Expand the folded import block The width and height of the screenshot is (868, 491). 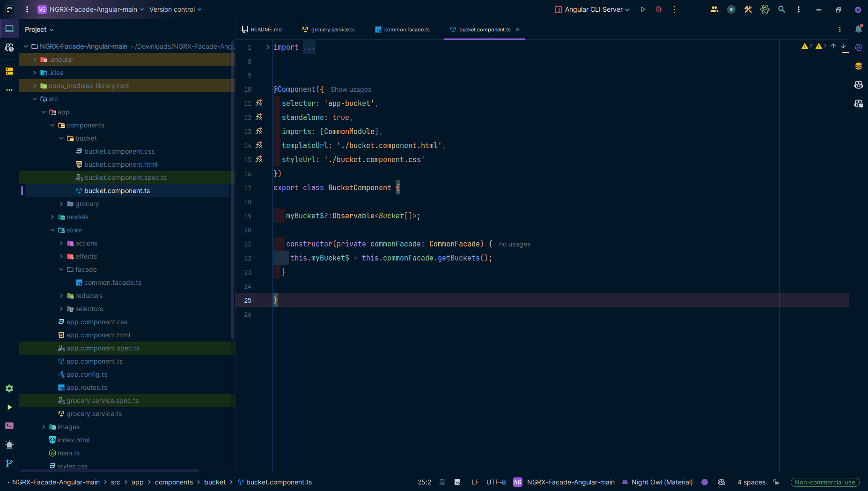pyautogui.click(x=267, y=47)
